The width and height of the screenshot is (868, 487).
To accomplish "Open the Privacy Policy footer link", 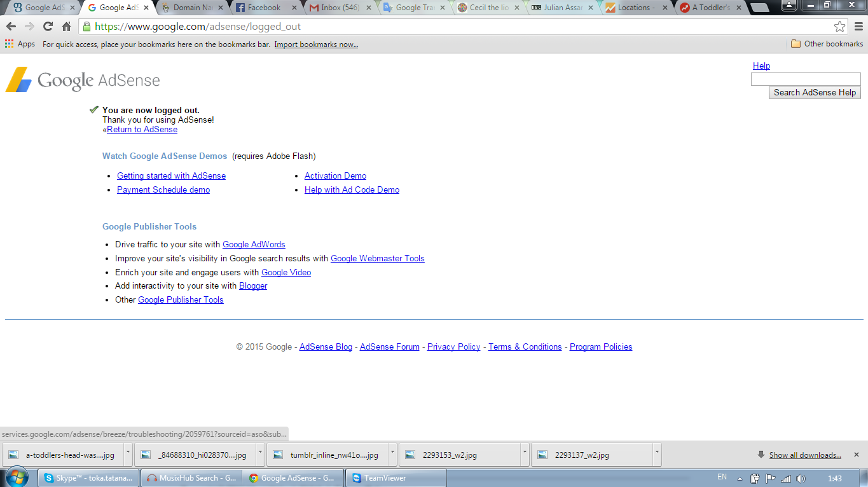I will pos(454,346).
